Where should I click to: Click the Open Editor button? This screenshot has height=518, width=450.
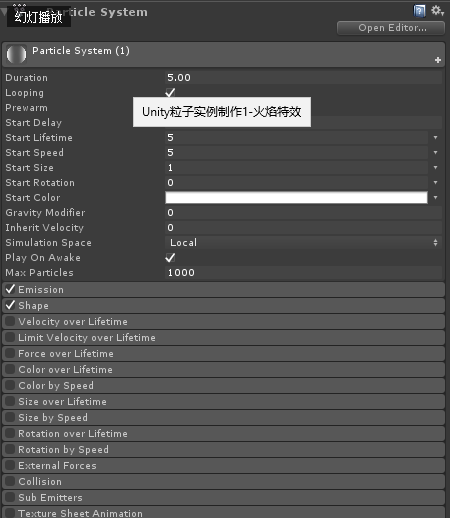[x=391, y=28]
